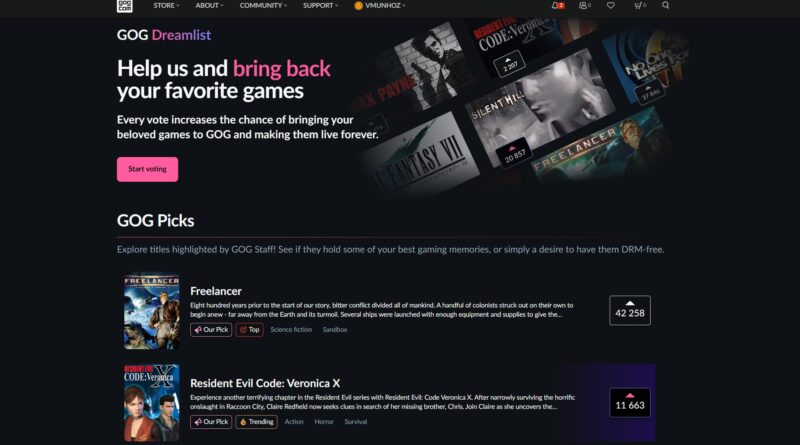Click the Resident Evil Code Veronica cover

(x=152, y=403)
